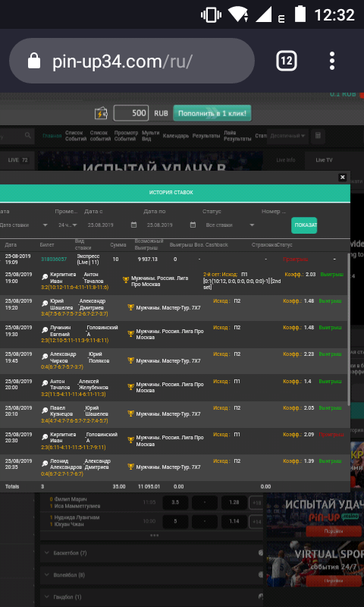364x607 pixels.
Task: Click table tennis icon for Александр Чирков row
Action: click(x=45, y=357)
